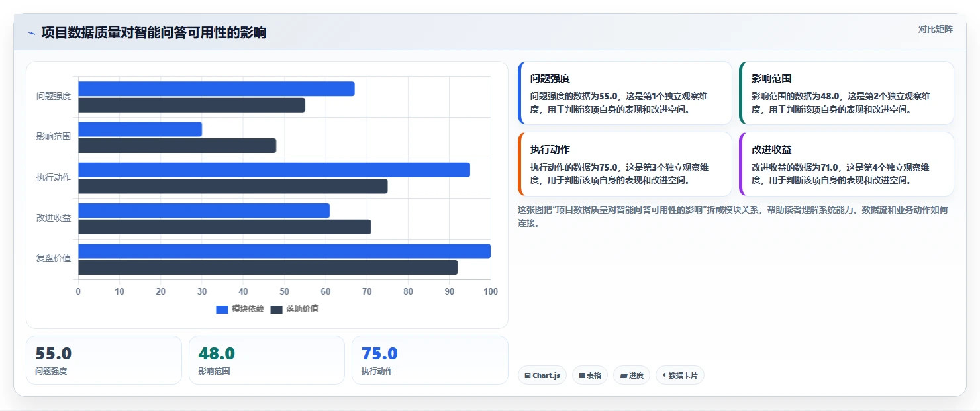
Task: Click the 75.0 执行动作 stat tile
Action: (x=430, y=360)
